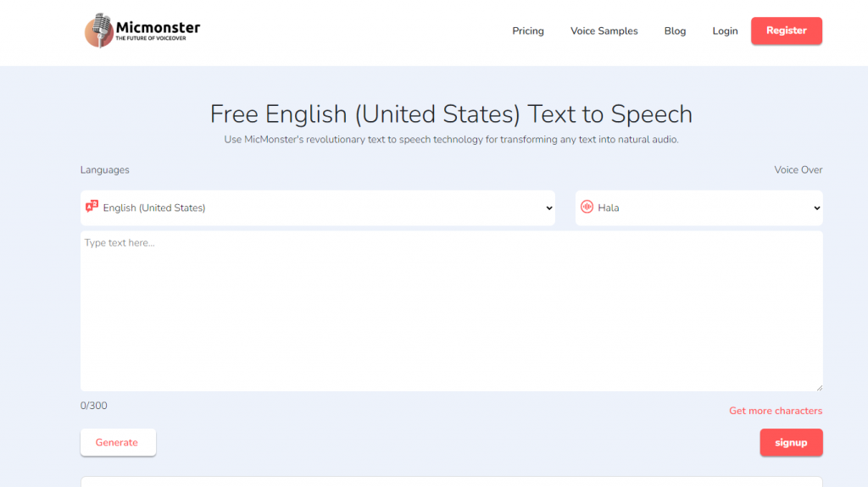Click the Voice Over label
This screenshot has width=868, height=487.
click(x=798, y=170)
